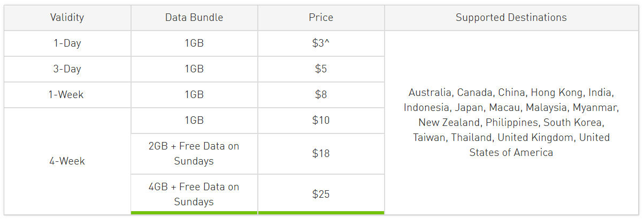
Task: Click the Data Bundle column header
Action: (x=194, y=18)
